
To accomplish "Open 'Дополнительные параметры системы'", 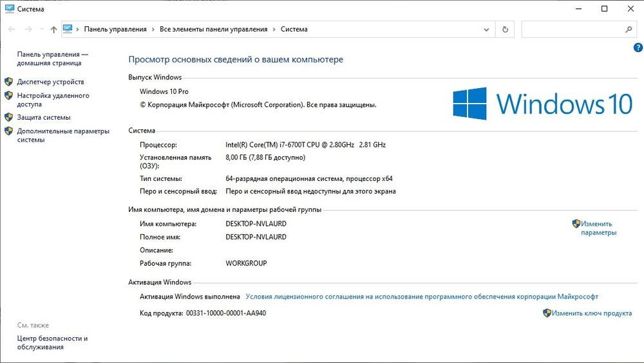I will 63,135.
